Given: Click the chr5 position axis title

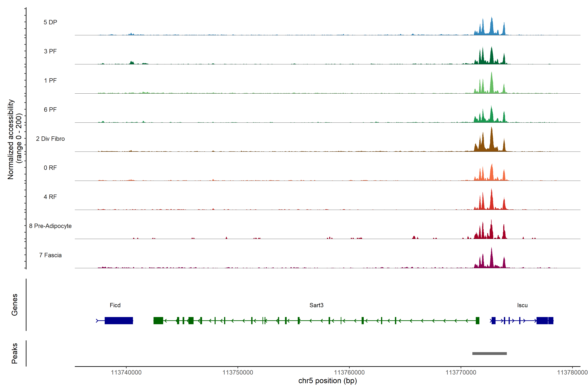Looking at the screenshot, I should coord(327,381).
